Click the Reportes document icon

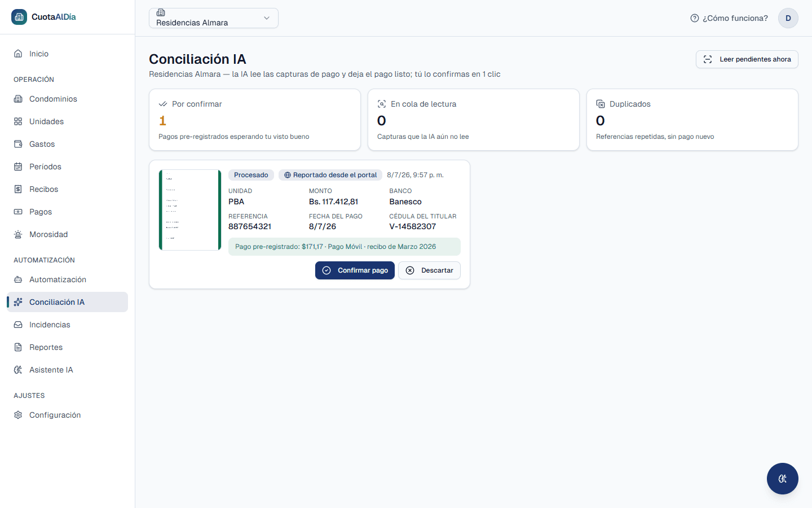(x=18, y=347)
